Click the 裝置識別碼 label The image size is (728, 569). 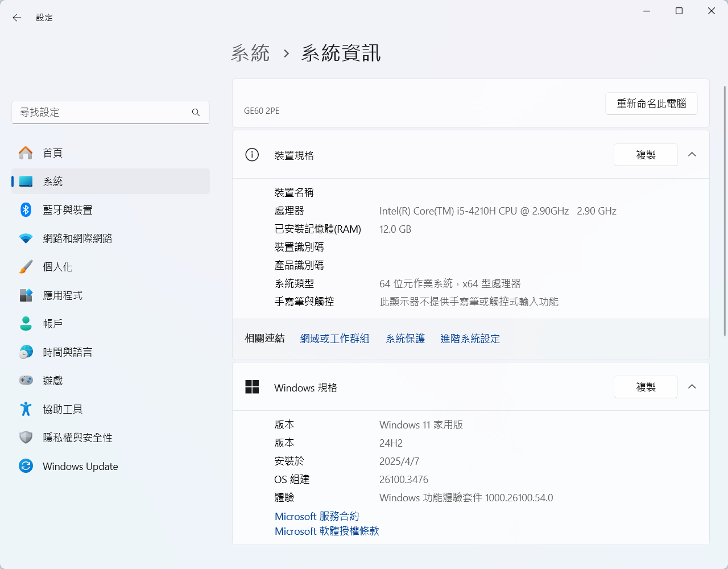tap(299, 247)
